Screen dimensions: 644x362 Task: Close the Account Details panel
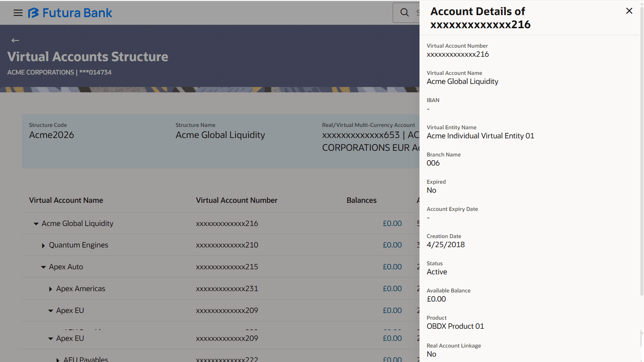pos(629,11)
